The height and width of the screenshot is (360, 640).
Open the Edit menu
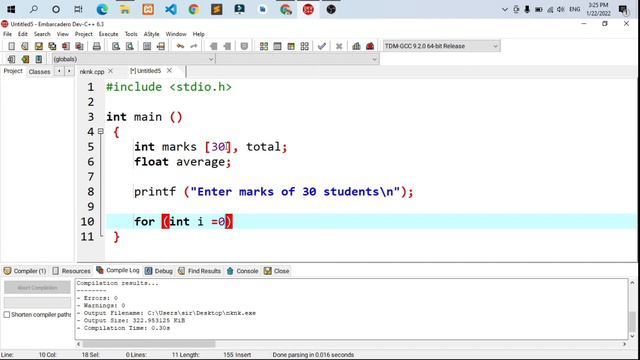coord(23,34)
